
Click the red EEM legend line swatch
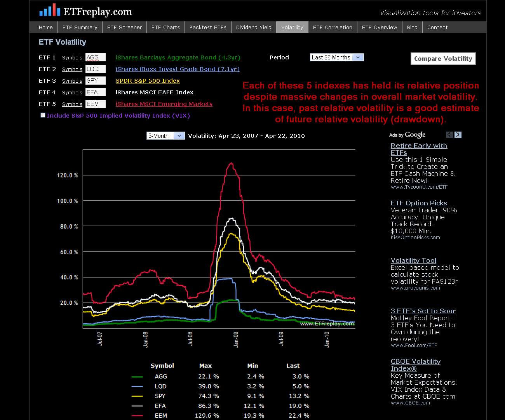point(137,416)
